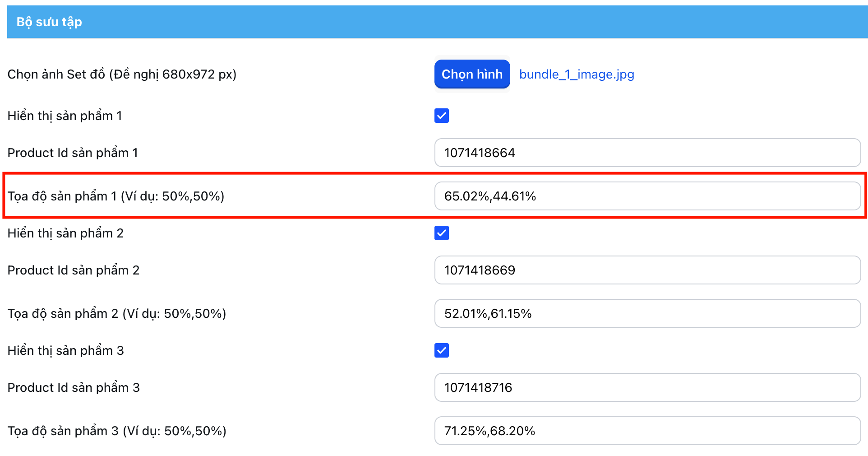The height and width of the screenshot is (456, 868).
Task: Toggle the Hiển thị sản phẩm 2 checkbox
Action: 441,233
